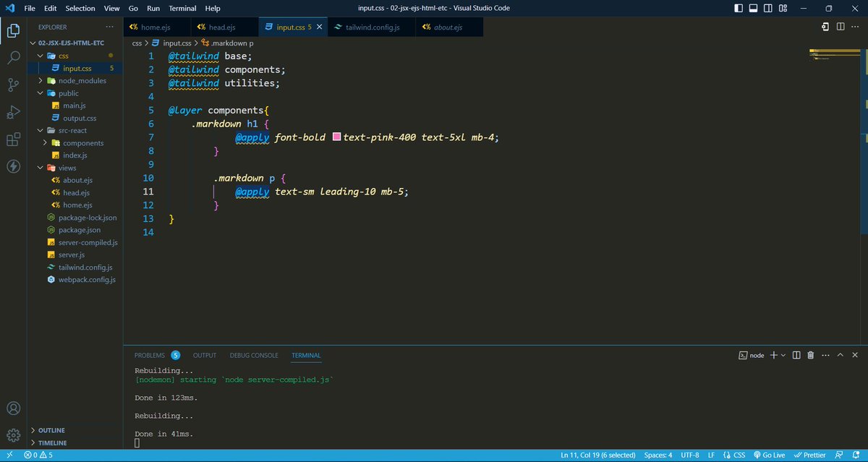Switch to the tailwind.config.js tab

tap(372, 27)
